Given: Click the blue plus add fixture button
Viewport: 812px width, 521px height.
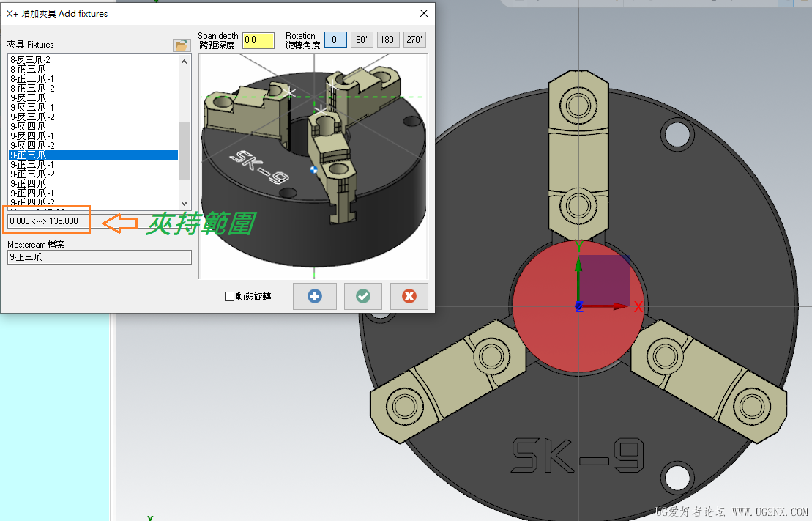Looking at the screenshot, I should click(314, 296).
